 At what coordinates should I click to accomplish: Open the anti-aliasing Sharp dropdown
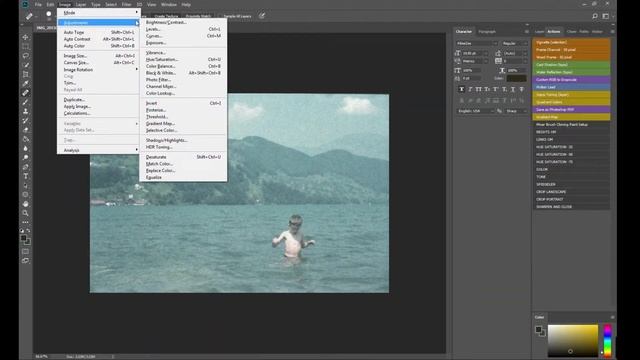click(x=516, y=111)
